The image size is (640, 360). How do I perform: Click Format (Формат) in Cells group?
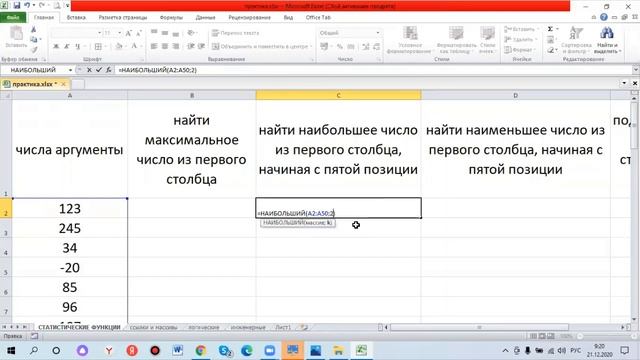pos(519,50)
